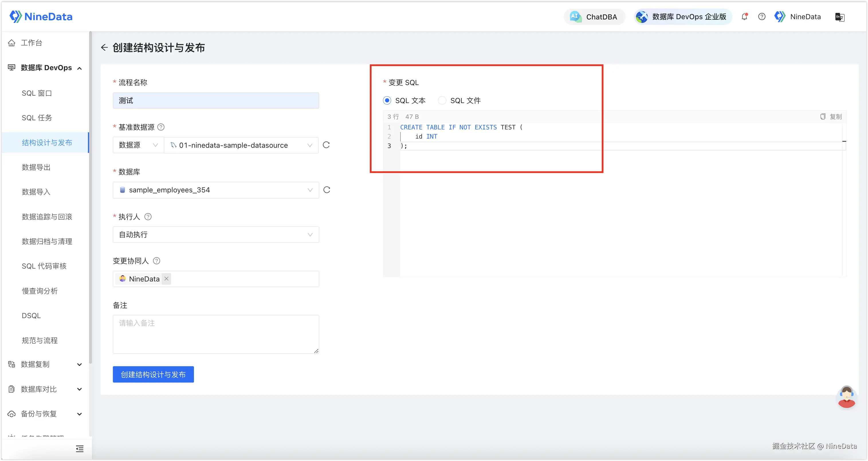The width and height of the screenshot is (868, 461).
Task: Click the language translate icon
Action: tap(840, 17)
